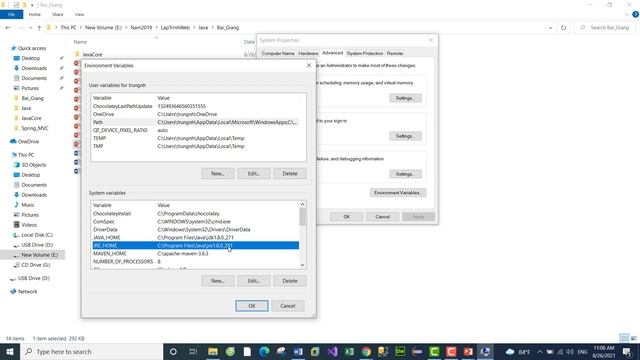Select the highlighted JRE_HOME row
This screenshot has height=360, width=640.
[x=195, y=245]
